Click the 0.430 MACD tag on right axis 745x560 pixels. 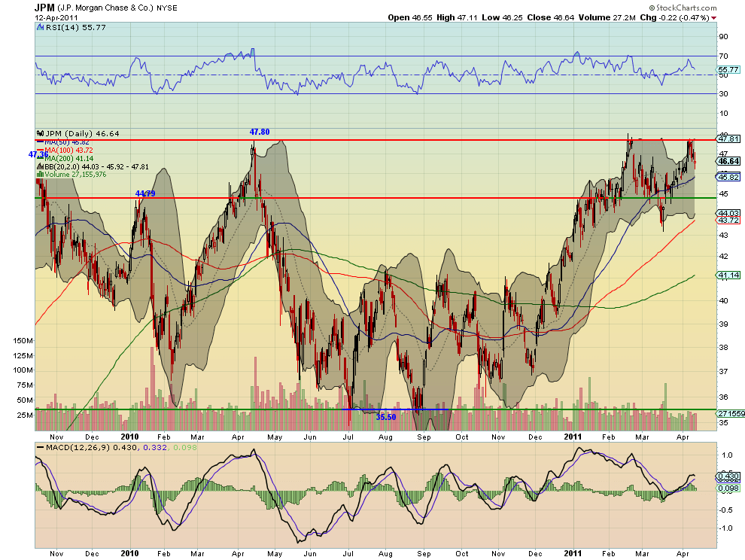pyautogui.click(x=728, y=476)
